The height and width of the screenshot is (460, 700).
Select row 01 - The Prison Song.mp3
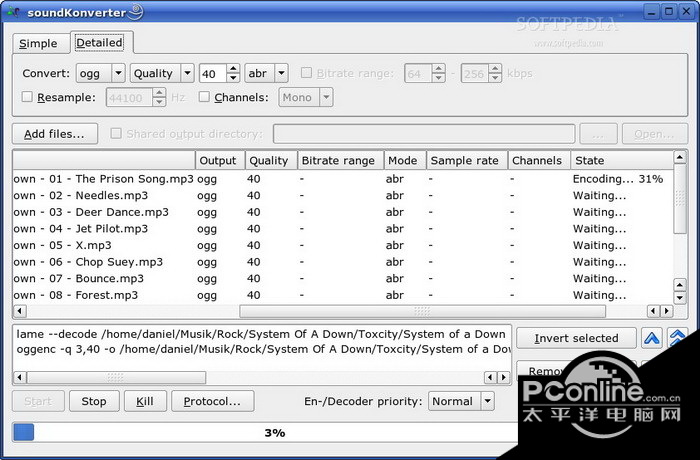[x=343, y=179]
